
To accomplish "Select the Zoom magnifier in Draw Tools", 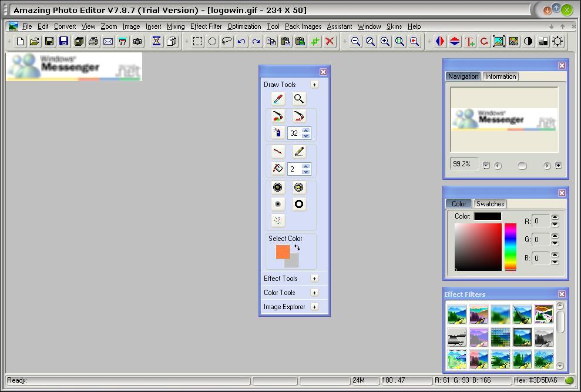I will tap(298, 98).
